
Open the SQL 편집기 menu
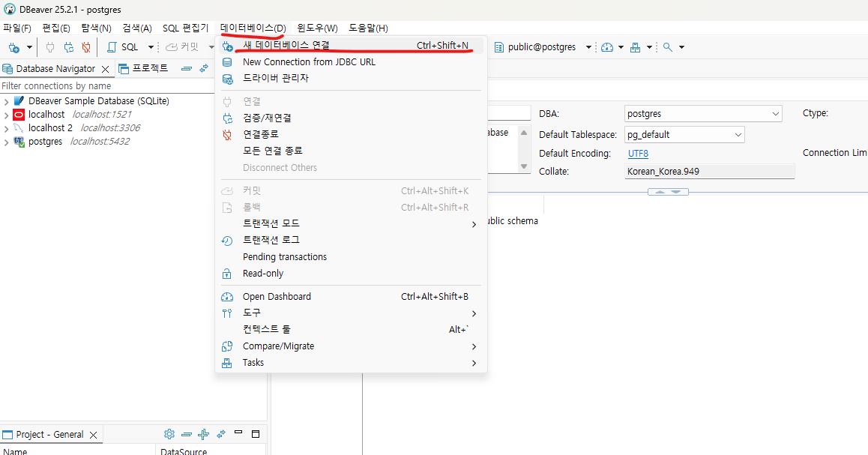pos(185,28)
